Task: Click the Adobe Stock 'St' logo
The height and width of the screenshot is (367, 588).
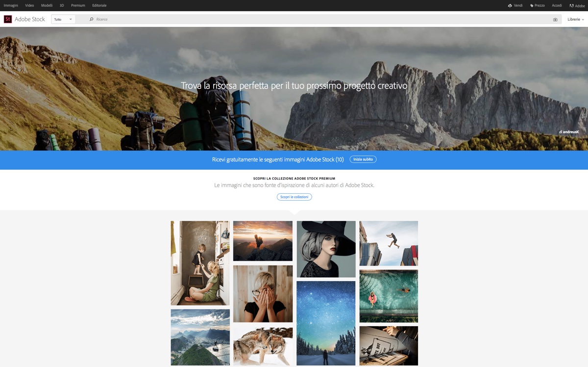Action: 7,19
